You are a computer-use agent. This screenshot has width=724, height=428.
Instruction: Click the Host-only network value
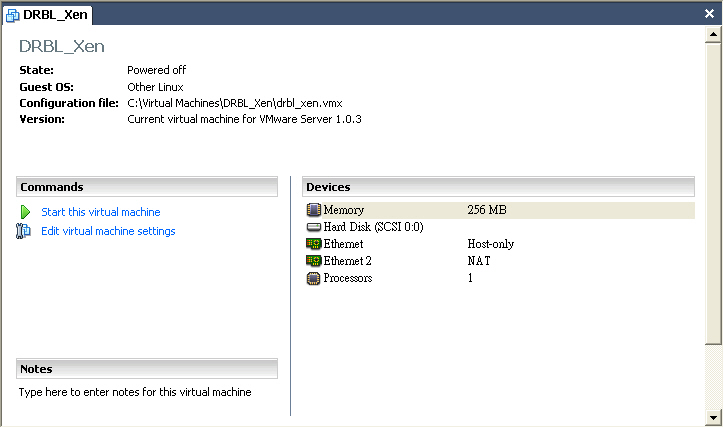[490, 244]
